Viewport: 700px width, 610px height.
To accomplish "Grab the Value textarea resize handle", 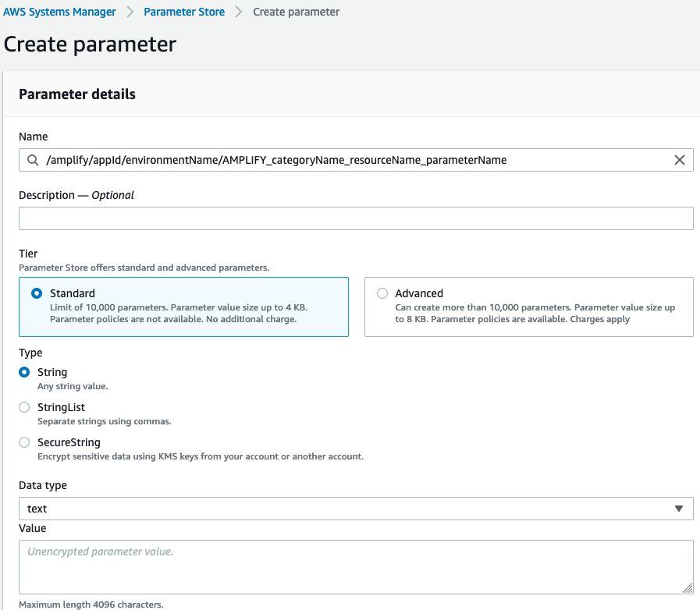I will tap(688, 589).
